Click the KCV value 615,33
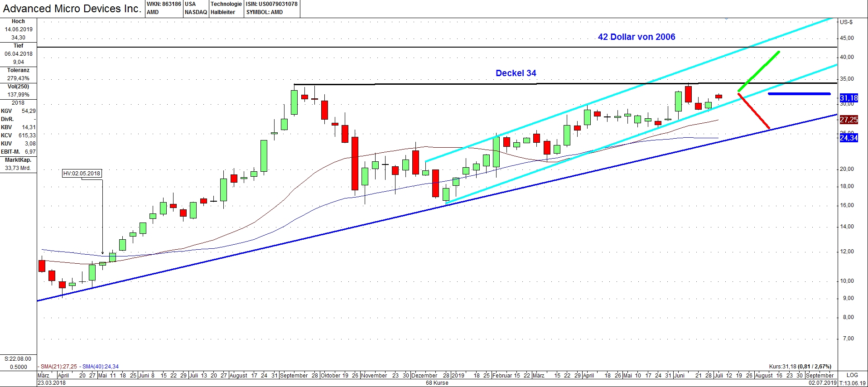868x387 pixels. [x=27, y=135]
